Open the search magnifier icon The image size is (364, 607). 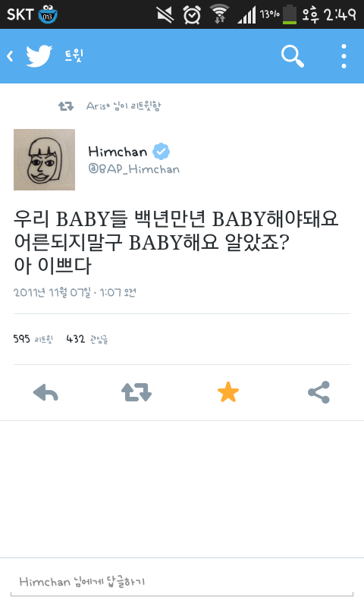click(x=293, y=56)
